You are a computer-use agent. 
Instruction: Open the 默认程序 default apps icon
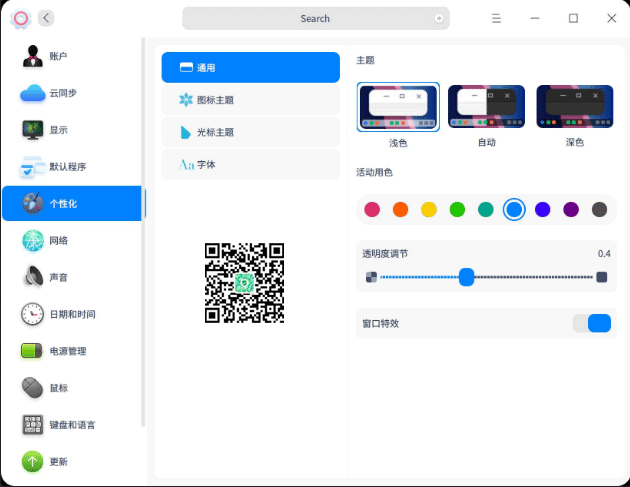point(33,167)
